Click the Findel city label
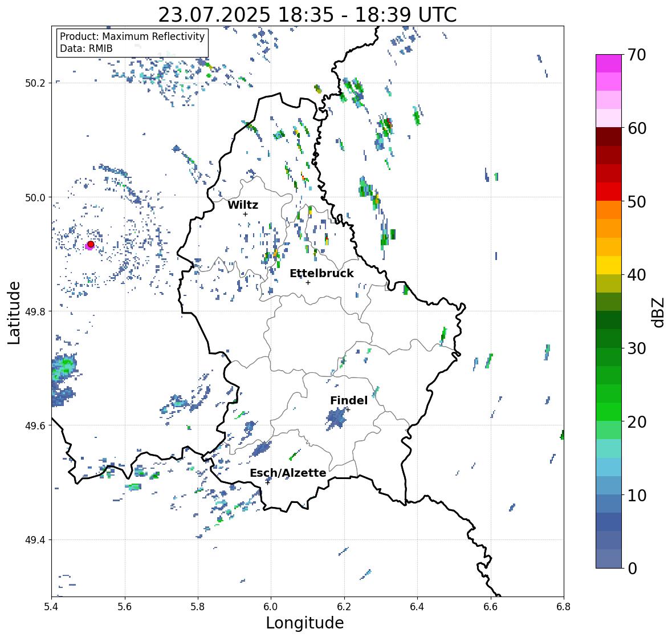This screenshot has height=637, width=672. tap(349, 400)
